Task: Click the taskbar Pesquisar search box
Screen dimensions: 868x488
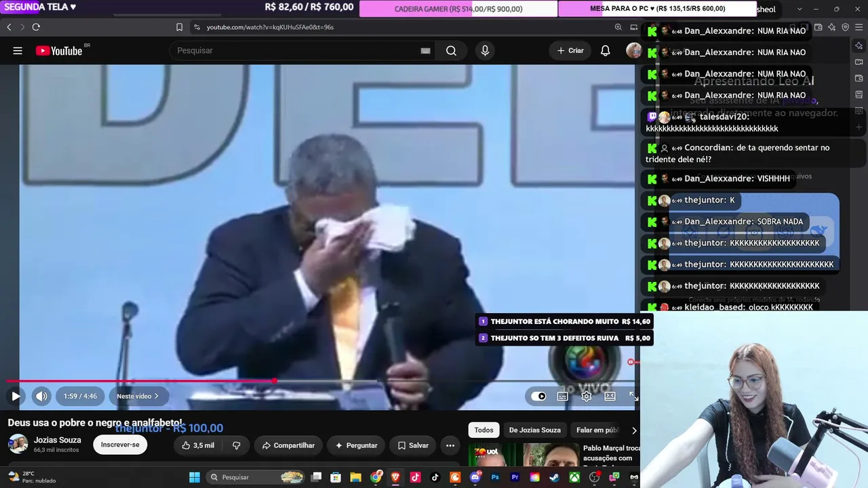Action: [256, 477]
